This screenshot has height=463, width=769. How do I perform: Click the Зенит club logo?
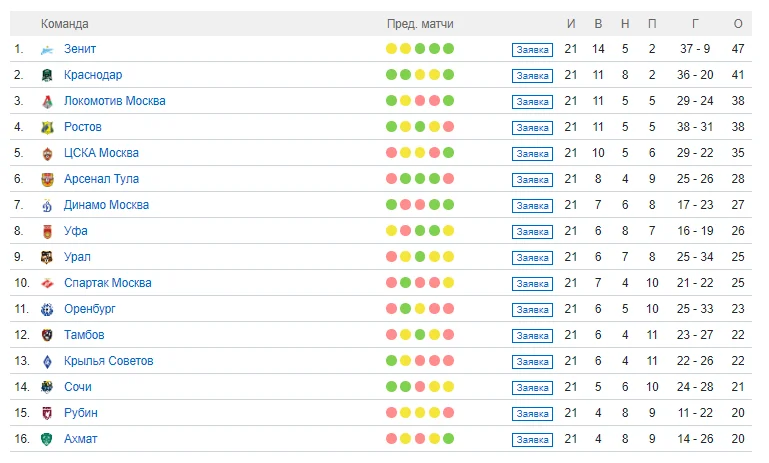click(47, 50)
